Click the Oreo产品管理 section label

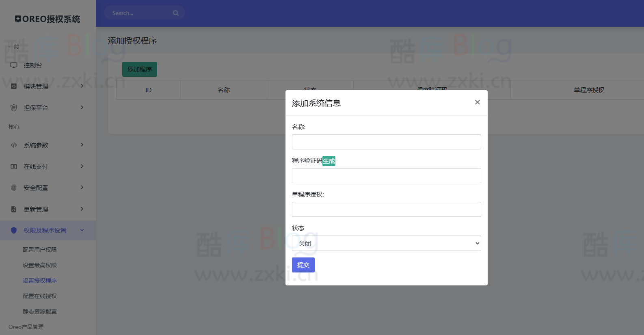26,327
